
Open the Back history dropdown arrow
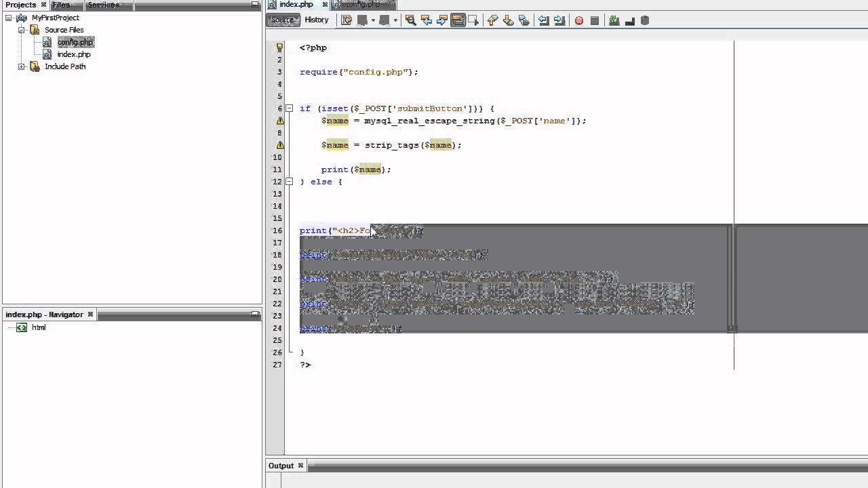[x=373, y=21]
